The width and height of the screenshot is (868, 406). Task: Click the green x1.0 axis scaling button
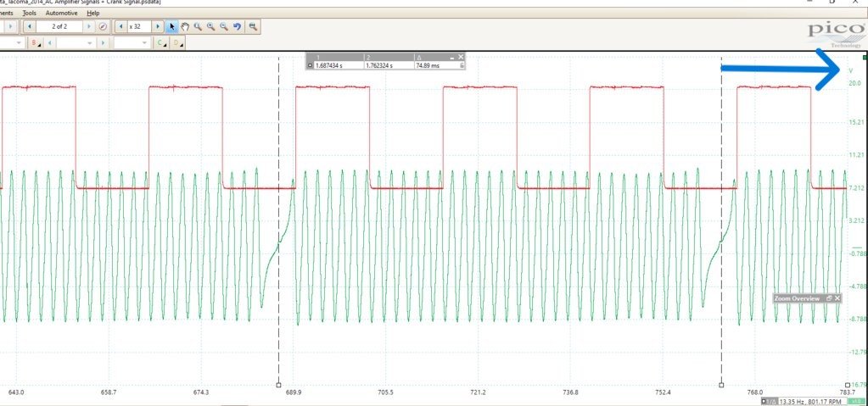(x=856, y=402)
